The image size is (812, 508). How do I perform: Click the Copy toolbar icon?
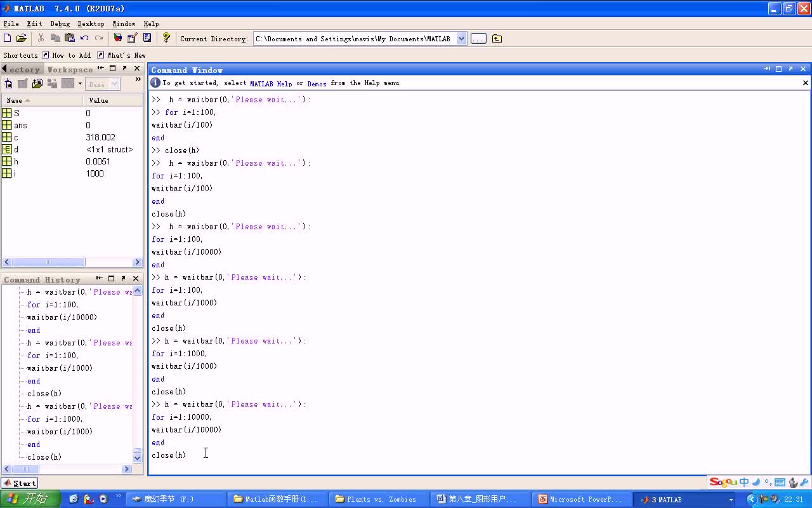pyautogui.click(x=55, y=38)
